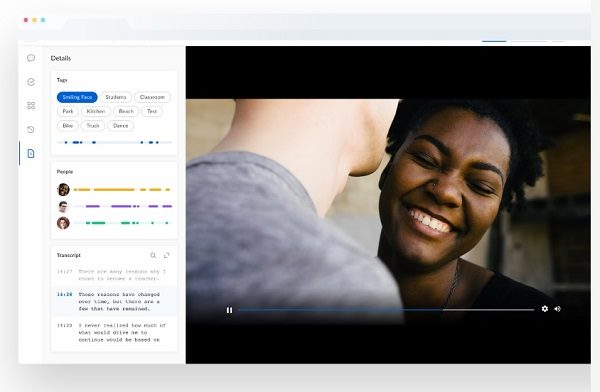Seek on the video progress bar
The width and height of the screenshot is (600, 392).
(x=386, y=309)
